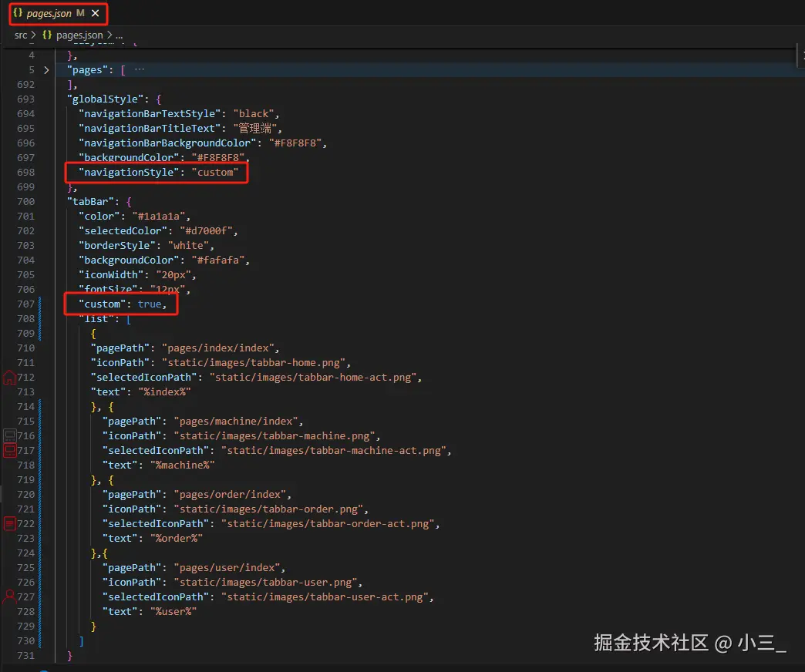Click the "%index%" text value

click(165, 392)
